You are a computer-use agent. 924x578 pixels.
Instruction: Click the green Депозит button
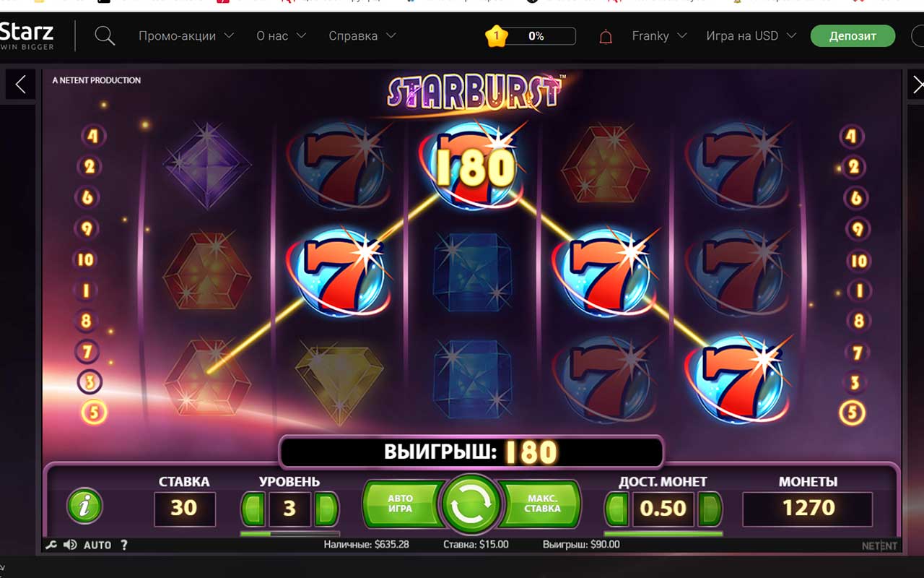[x=853, y=35]
